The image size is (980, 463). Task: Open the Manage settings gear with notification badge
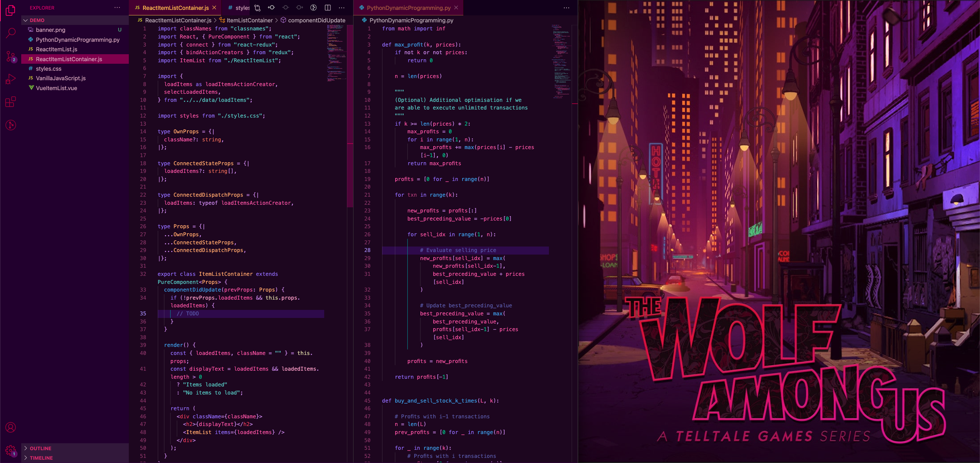[x=10, y=451]
